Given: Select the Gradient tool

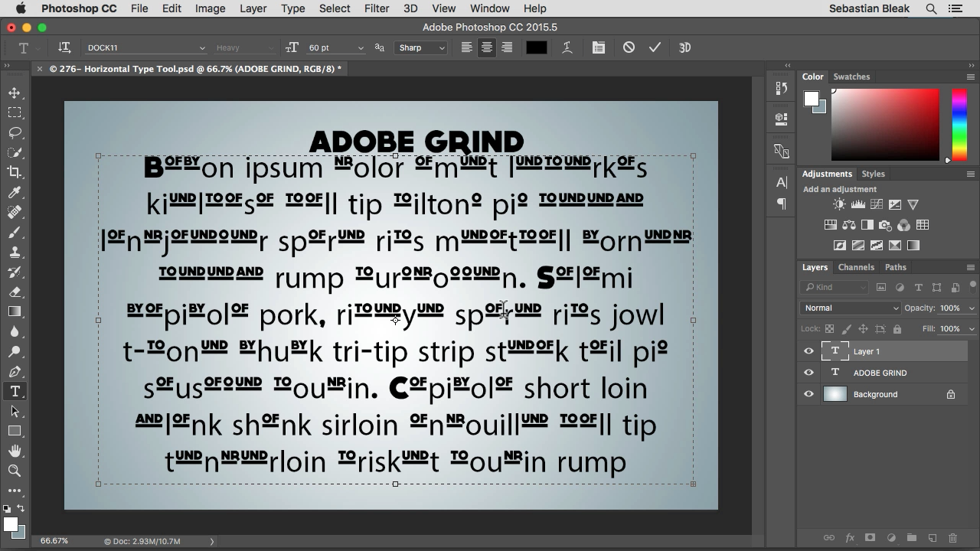Looking at the screenshot, I should click(x=15, y=311).
